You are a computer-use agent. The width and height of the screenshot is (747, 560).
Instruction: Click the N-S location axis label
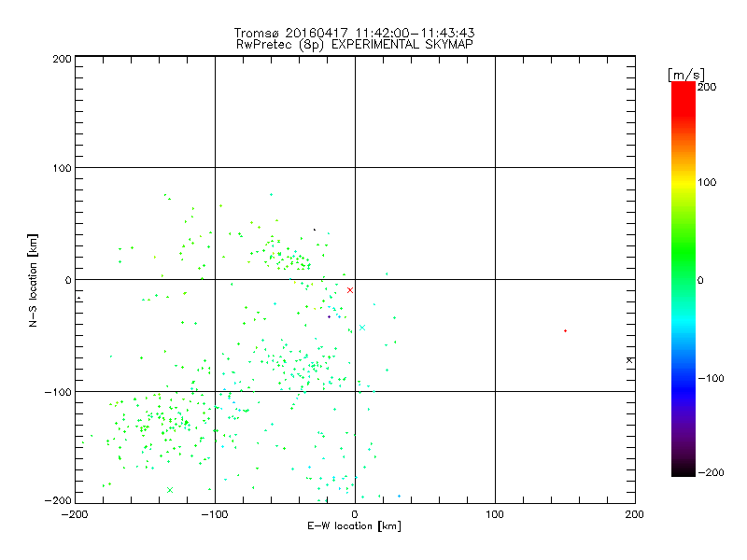coord(33,280)
